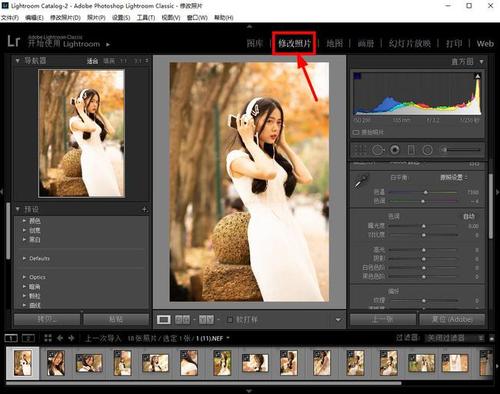The height and width of the screenshot is (394, 500).
Task: Open the 照片(P) menu
Action: (x=96, y=17)
